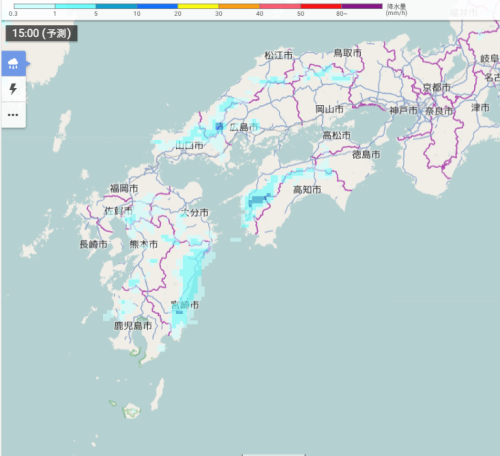This screenshot has height=456, width=500.
Task: Click the 15:00 (予測) time label
Action: click(42, 33)
